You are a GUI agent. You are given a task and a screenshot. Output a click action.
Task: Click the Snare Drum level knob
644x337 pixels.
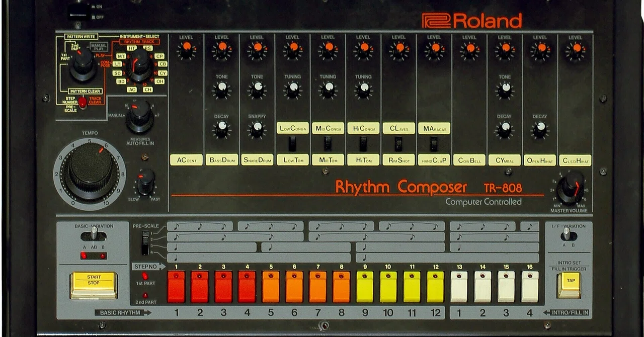point(257,50)
